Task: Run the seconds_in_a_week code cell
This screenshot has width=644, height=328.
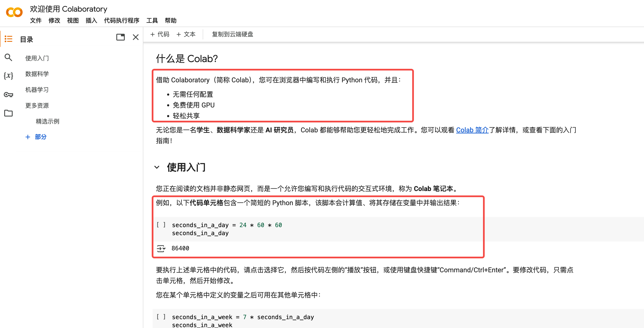Action: click(161, 317)
